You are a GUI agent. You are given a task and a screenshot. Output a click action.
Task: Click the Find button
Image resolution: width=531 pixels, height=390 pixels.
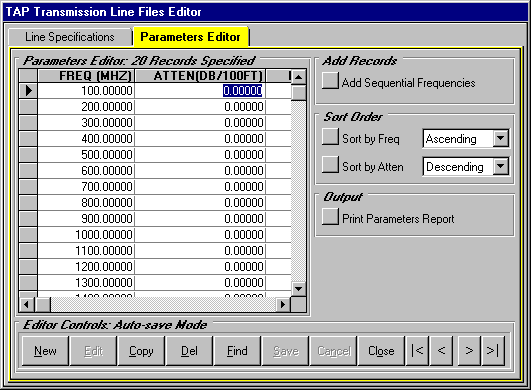click(x=237, y=351)
